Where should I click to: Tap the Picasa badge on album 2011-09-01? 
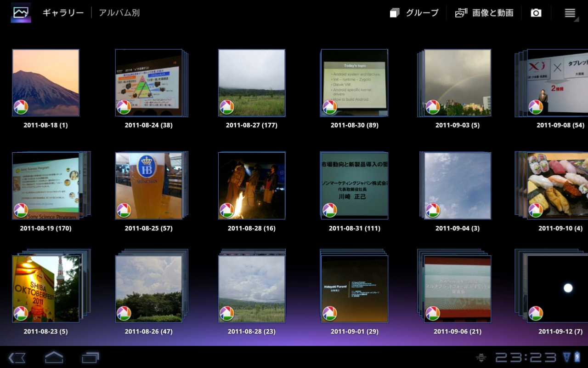[329, 313]
